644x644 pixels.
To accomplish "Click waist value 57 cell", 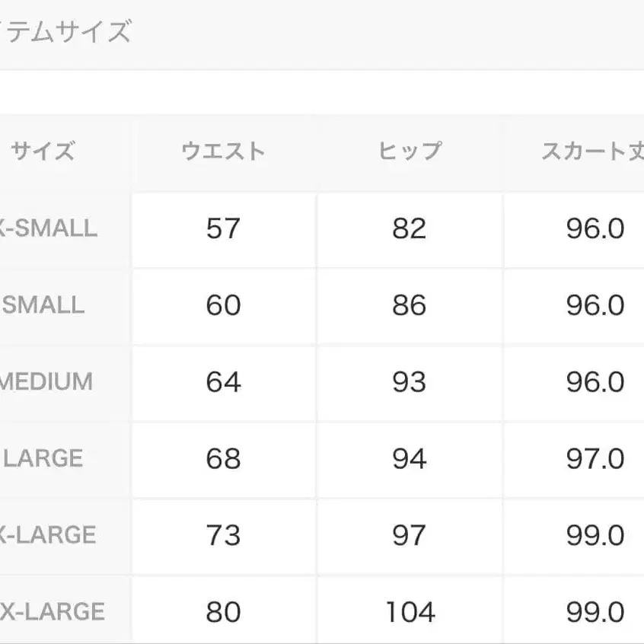I will (x=223, y=228).
